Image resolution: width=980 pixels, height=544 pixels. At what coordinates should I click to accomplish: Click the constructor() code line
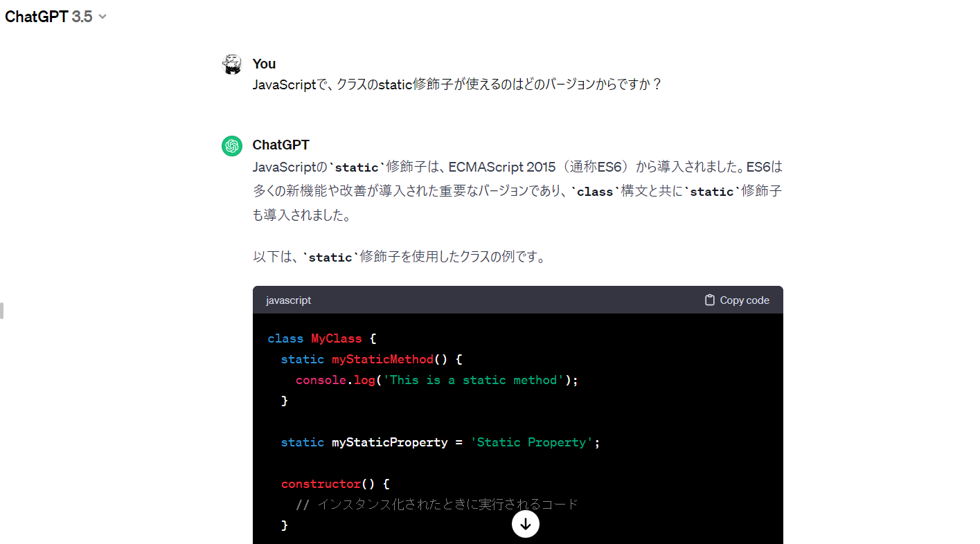coord(335,484)
